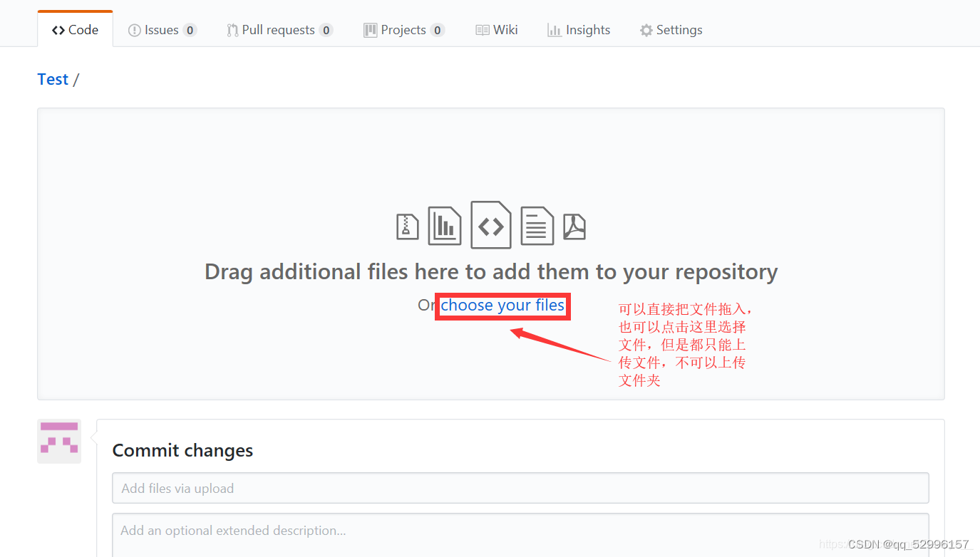The image size is (980, 557).
Task: Click the Pull requests count badge
Action: click(326, 30)
